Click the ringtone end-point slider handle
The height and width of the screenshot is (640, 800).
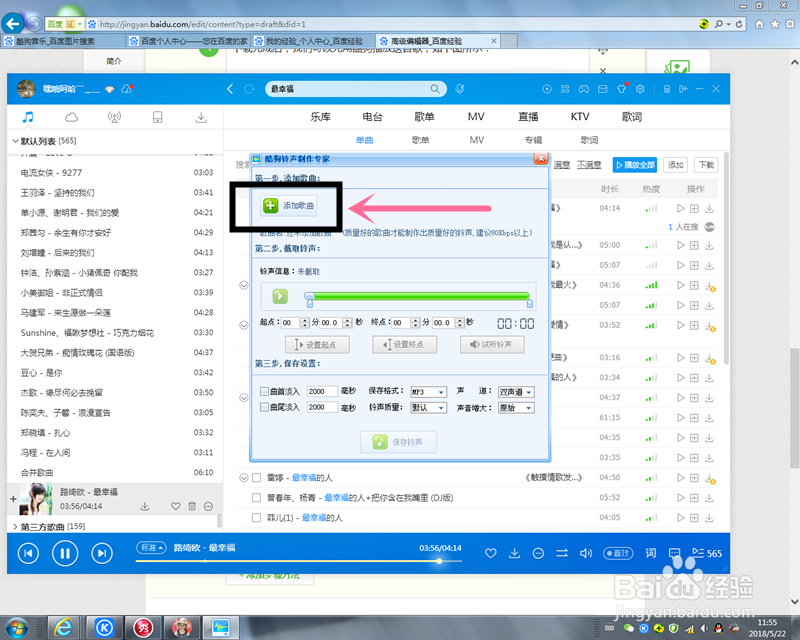(x=530, y=304)
